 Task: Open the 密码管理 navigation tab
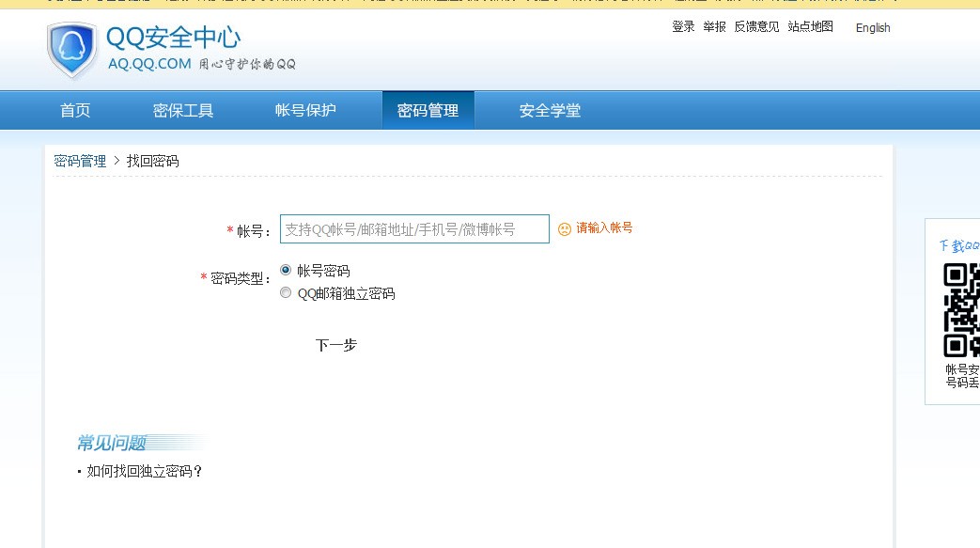click(428, 111)
